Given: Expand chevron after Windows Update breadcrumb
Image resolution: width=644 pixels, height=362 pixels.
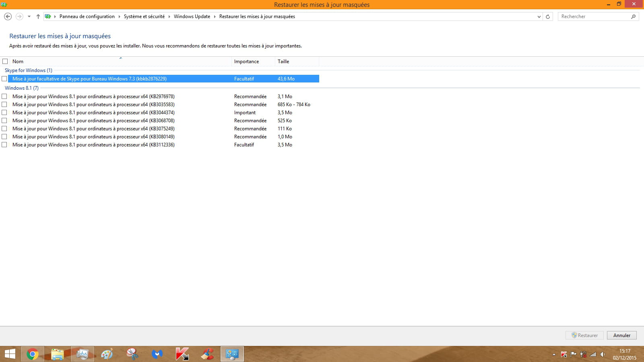Looking at the screenshot, I should [215, 16].
